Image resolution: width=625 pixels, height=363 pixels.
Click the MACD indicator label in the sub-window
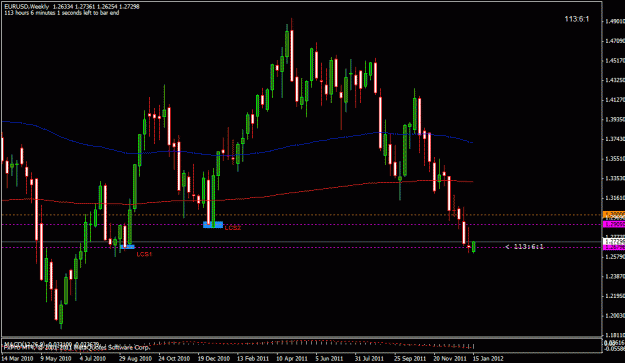(x=52, y=344)
